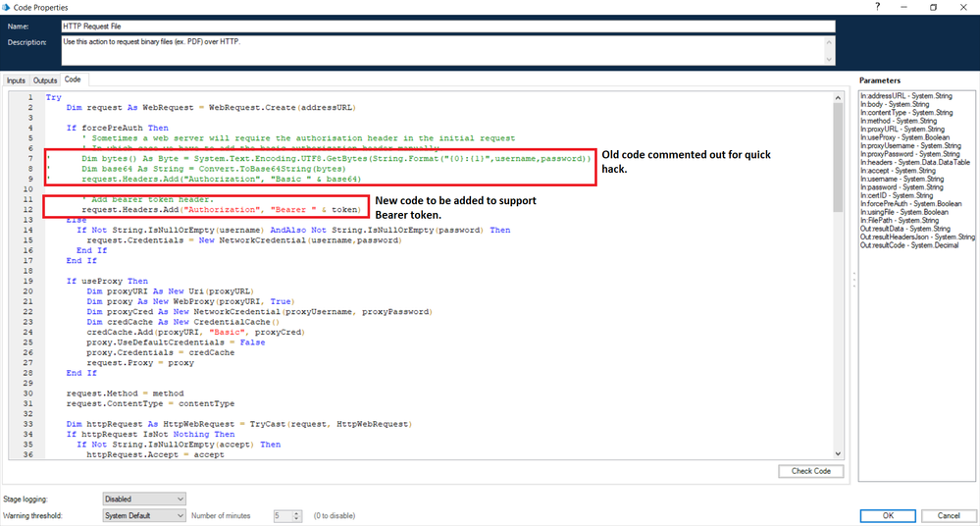980x526 pixels.
Task: Click the Code Properties window icon
Action: [x=7, y=7]
